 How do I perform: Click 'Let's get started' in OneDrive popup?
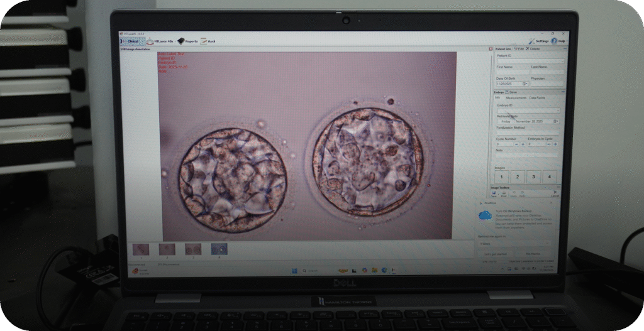[496, 254]
